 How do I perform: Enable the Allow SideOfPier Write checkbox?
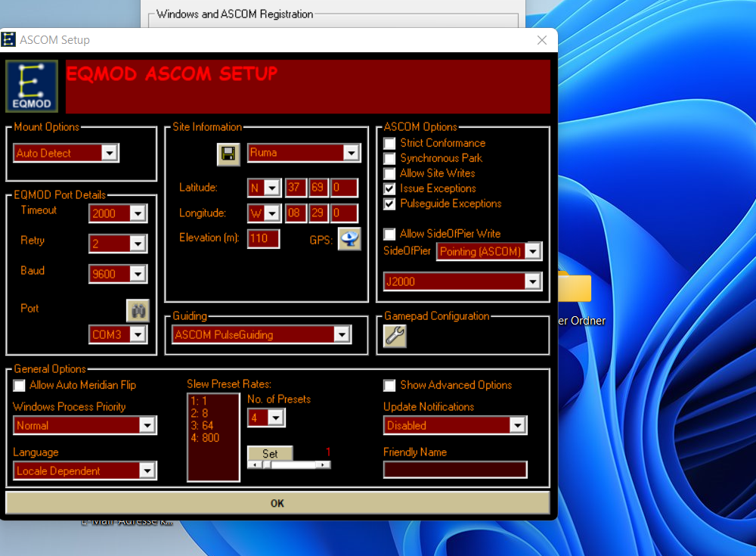coord(389,234)
